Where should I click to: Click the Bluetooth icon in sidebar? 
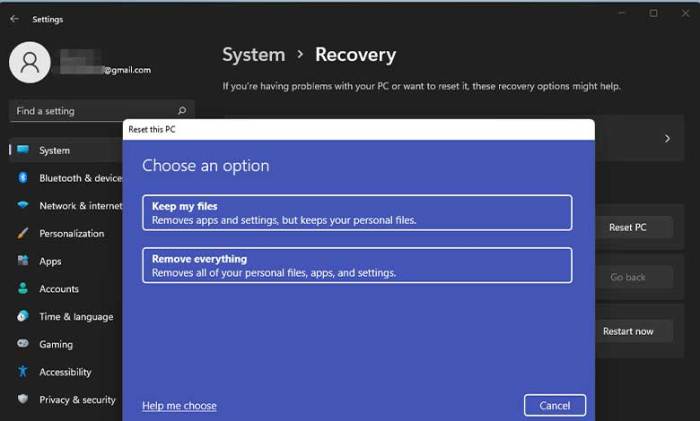23,178
